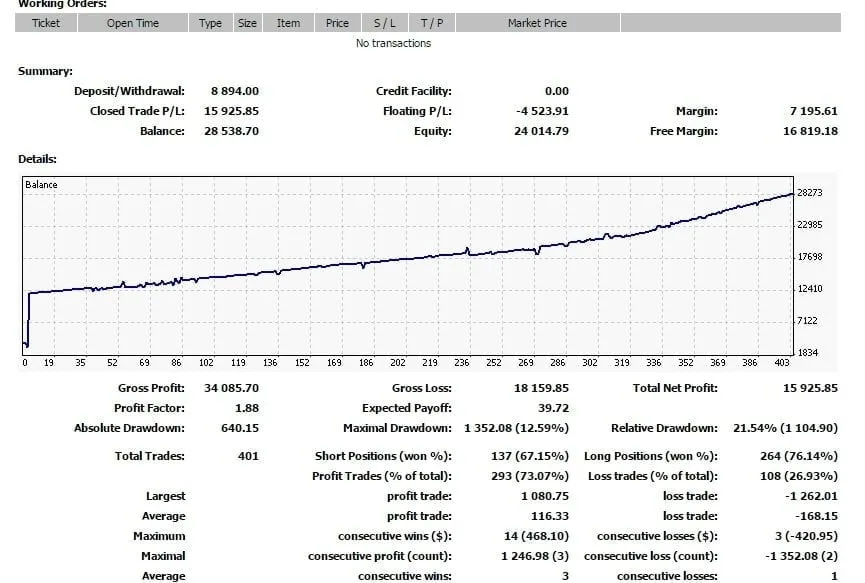
Task: Click the Price column header
Action: [x=337, y=22]
